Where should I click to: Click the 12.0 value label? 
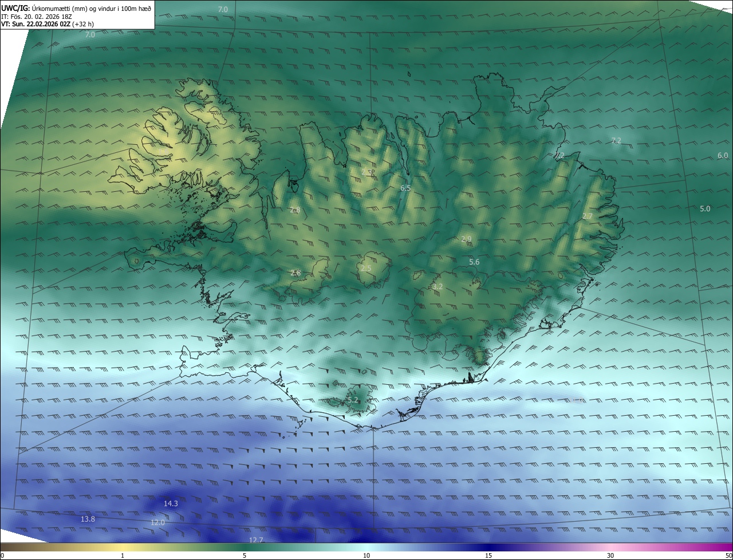point(157,522)
